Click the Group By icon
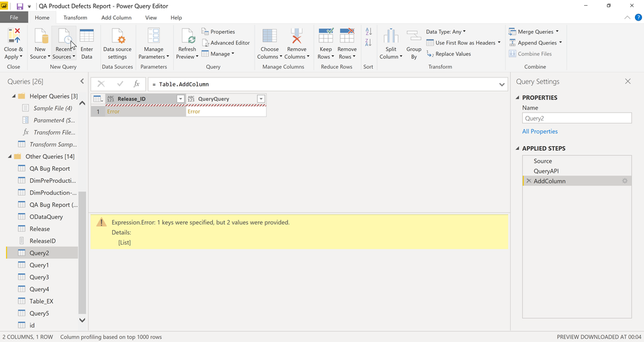The height and width of the screenshot is (342, 644). coord(414,35)
